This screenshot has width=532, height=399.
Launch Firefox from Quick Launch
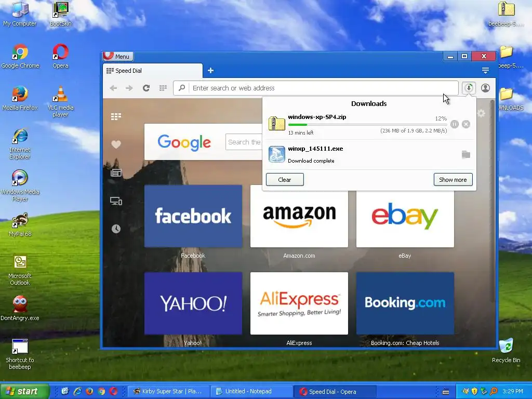point(89,391)
